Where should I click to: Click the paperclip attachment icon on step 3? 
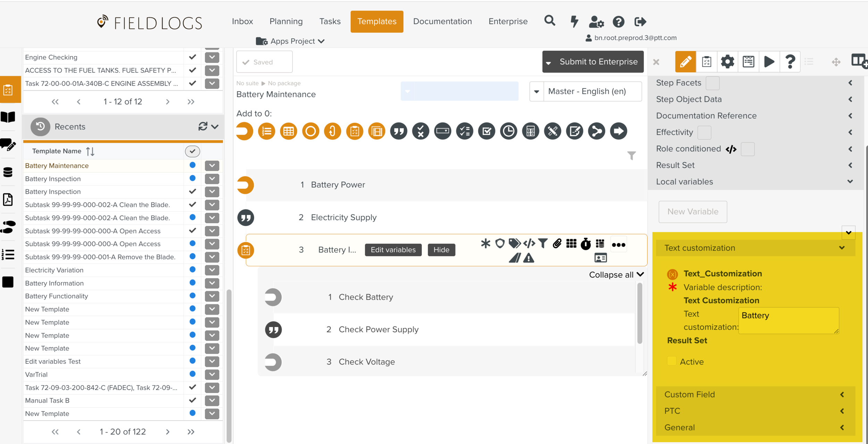coord(557,244)
